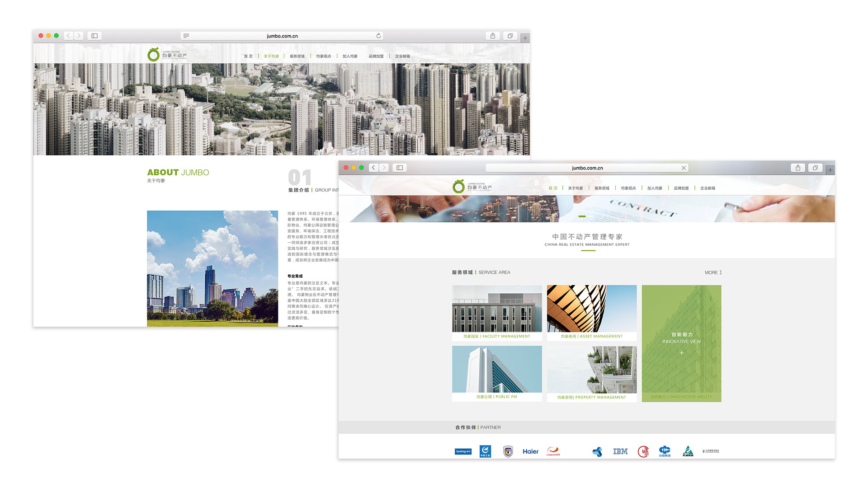Open the Suning partner logo
The width and height of the screenshot is (868, 488).
click(463, 451)
